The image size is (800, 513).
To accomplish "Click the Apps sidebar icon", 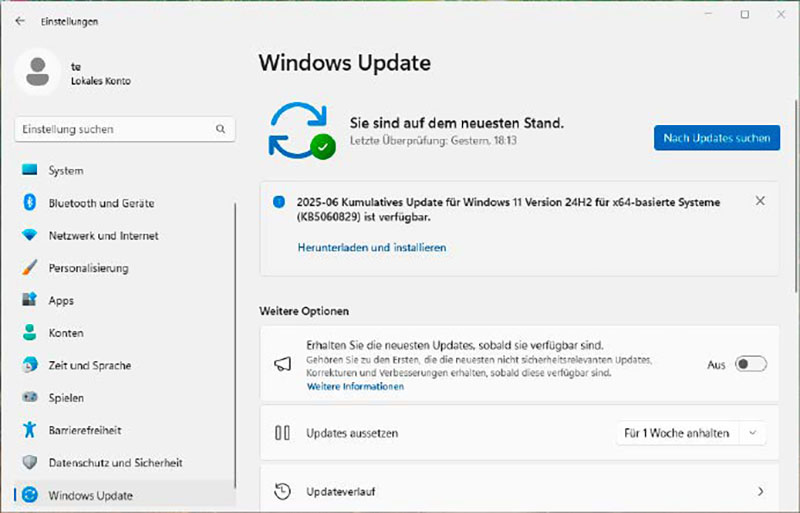I will tap(30, 300).
